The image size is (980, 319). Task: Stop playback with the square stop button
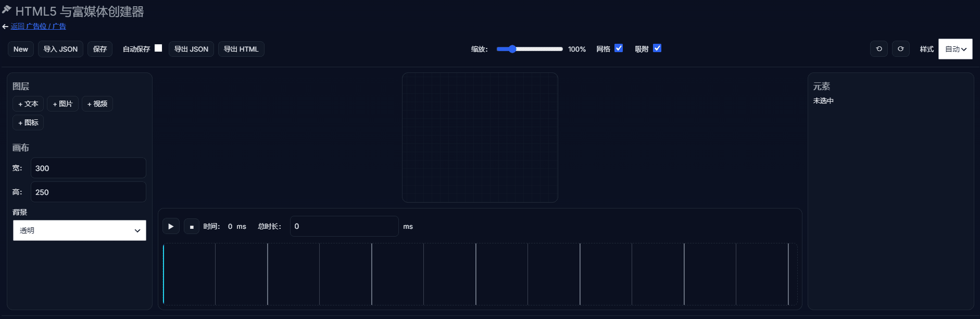pos(192,226)
